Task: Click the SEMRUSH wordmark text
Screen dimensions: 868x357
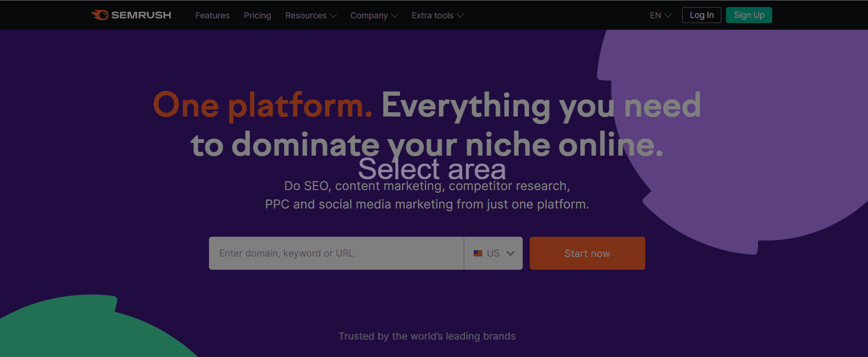Action: point(141,15)
